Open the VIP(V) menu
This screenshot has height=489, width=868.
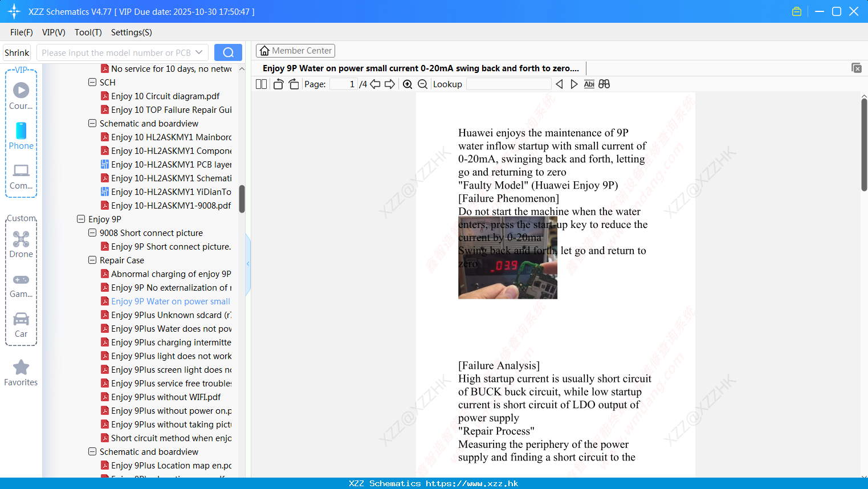coord(54,32)
